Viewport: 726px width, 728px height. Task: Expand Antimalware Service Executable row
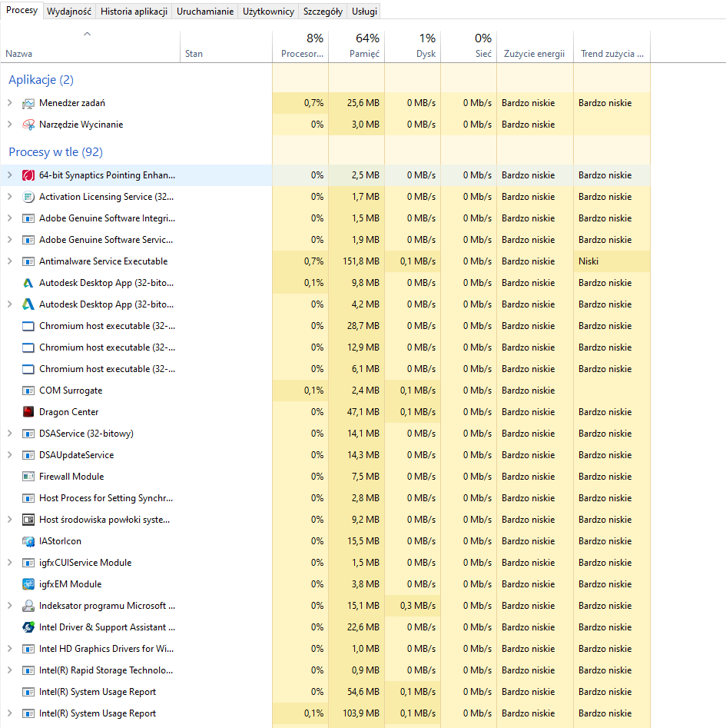click(x=10, y=261)
